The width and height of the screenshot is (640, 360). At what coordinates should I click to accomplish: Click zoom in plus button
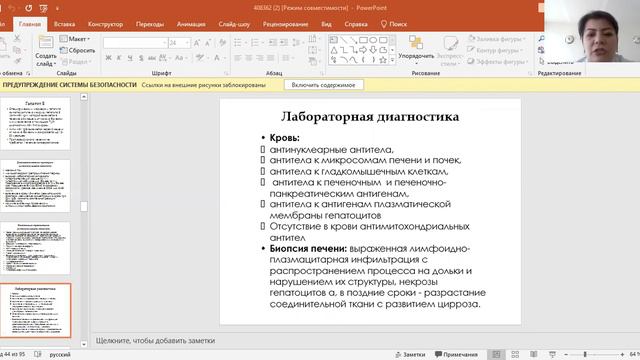coord(622,354)
